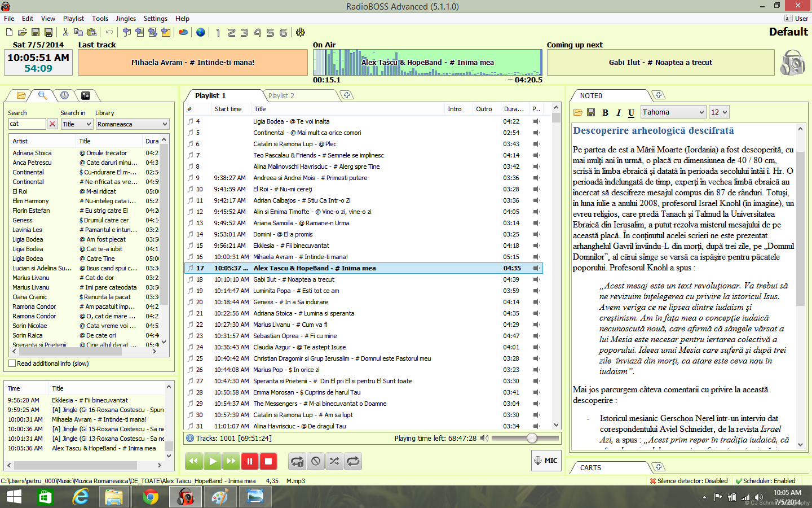Open the clock scheduler tab in left panel

[x=64, y=95]
